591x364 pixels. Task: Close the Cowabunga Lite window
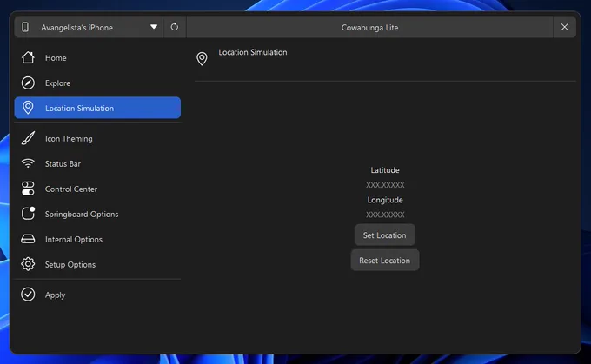click(565, 27)
